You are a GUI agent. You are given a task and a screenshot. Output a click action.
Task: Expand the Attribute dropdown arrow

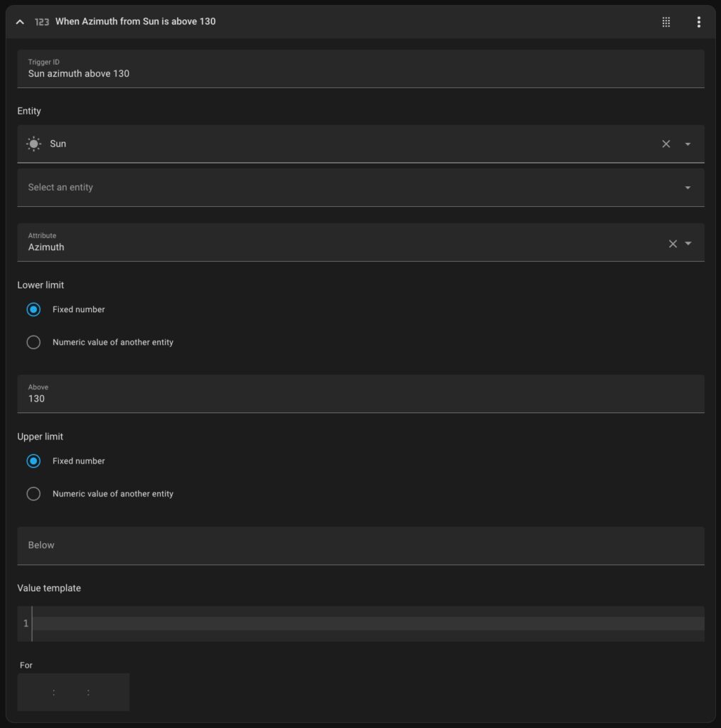688,243
